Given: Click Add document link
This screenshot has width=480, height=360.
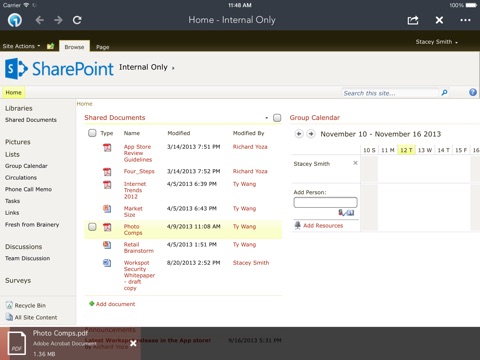Looking at the screenshot, I should click(x=115, y=304).
